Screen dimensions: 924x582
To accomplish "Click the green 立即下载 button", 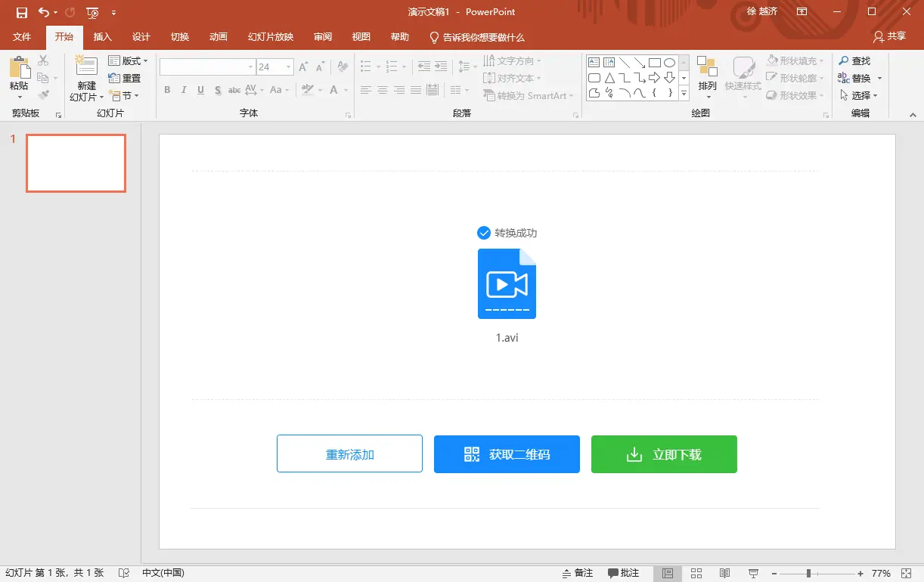I will [x=664, y=454].
